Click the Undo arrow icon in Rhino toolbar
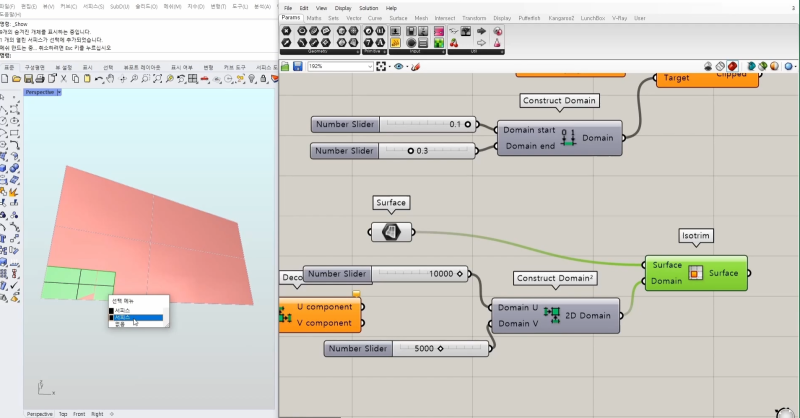 pyautogui.click(x=99, y=79)
